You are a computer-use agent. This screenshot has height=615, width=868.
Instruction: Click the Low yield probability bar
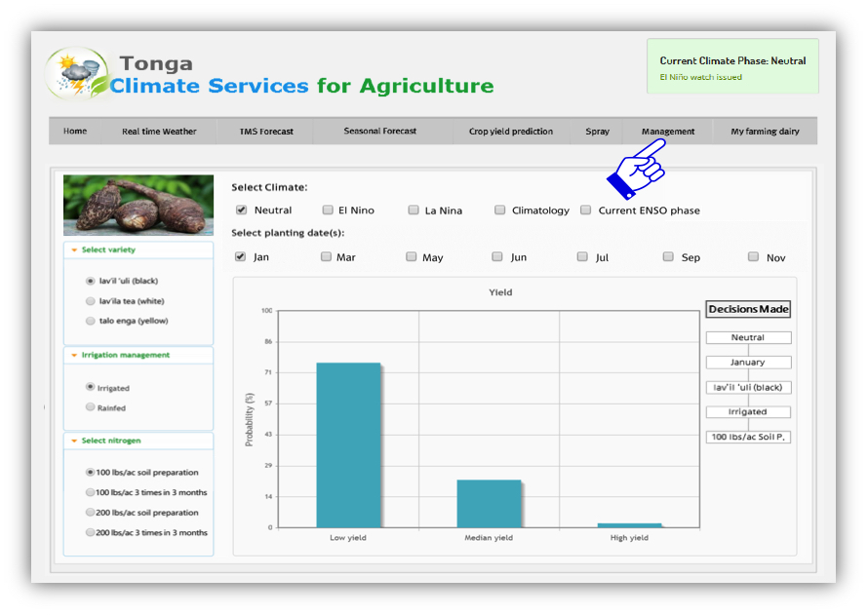[347, 443]
